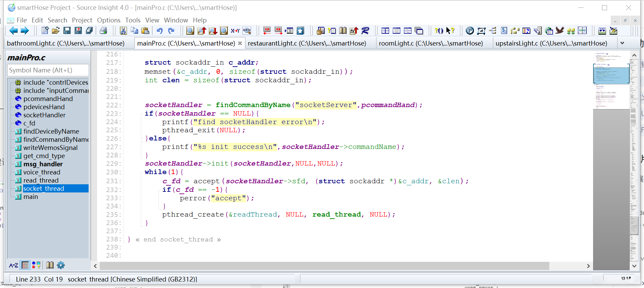Click the Symbol Name search field
Viewport: 644px width, 288px height.
(x=48, y=70)
